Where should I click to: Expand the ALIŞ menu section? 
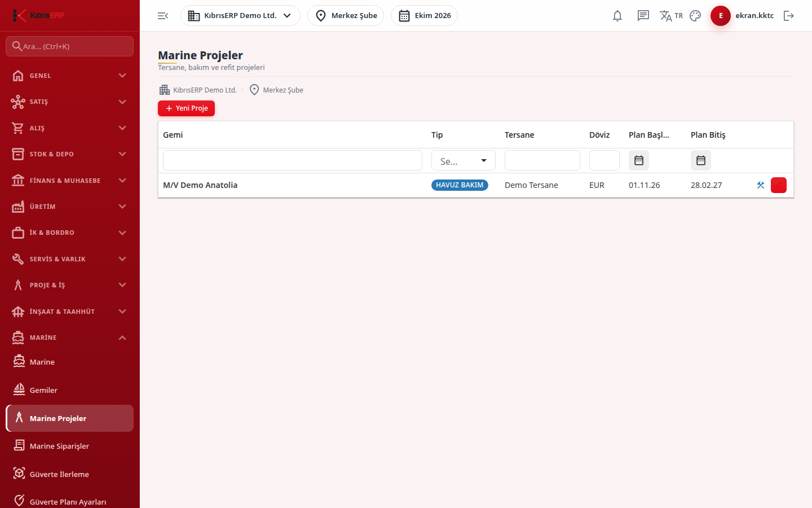(70, 128)
